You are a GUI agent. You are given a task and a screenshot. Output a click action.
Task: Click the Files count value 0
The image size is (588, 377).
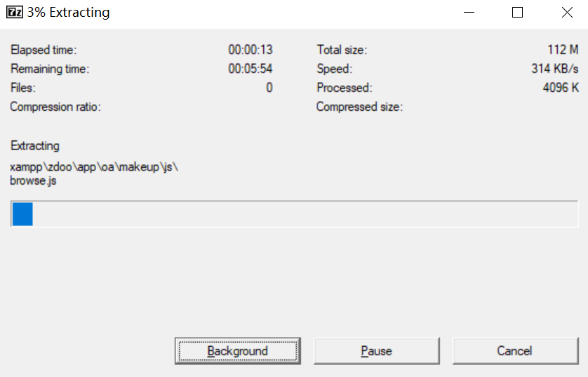269,87
